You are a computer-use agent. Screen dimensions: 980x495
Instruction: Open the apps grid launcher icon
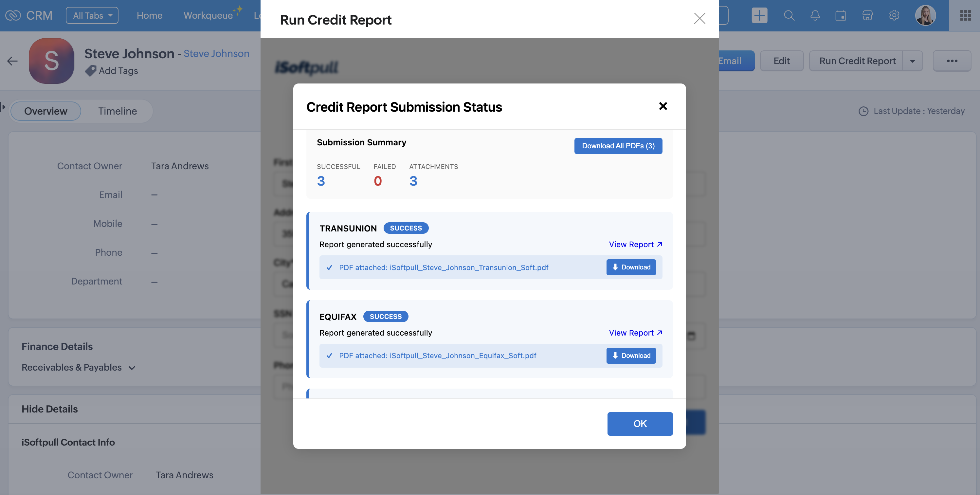point(965,16)
